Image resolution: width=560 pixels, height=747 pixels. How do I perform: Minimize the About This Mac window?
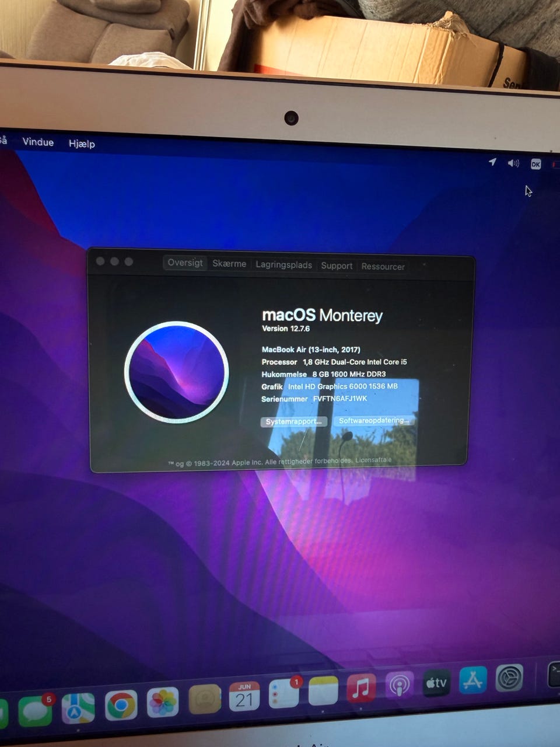114,261
